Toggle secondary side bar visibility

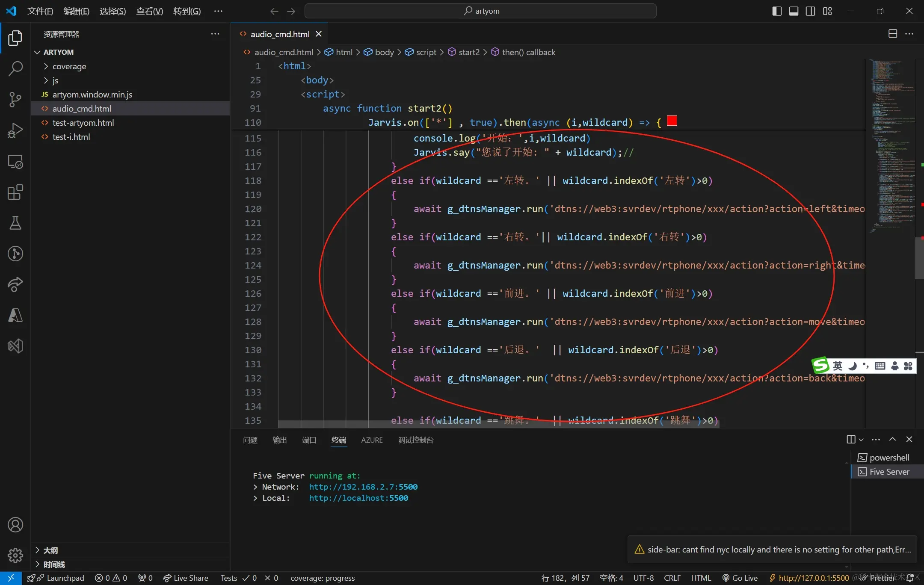click(810, 11)
